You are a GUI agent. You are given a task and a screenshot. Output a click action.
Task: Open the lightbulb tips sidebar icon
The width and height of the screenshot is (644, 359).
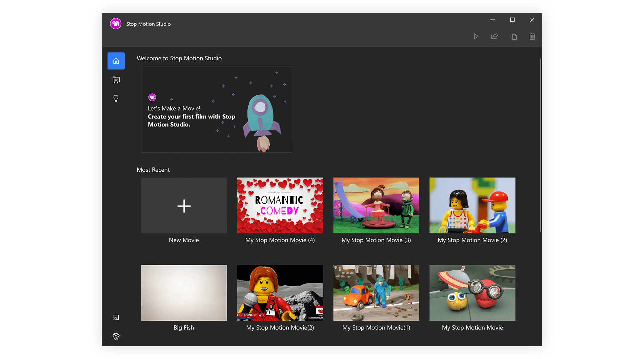(x=116, y=99)
